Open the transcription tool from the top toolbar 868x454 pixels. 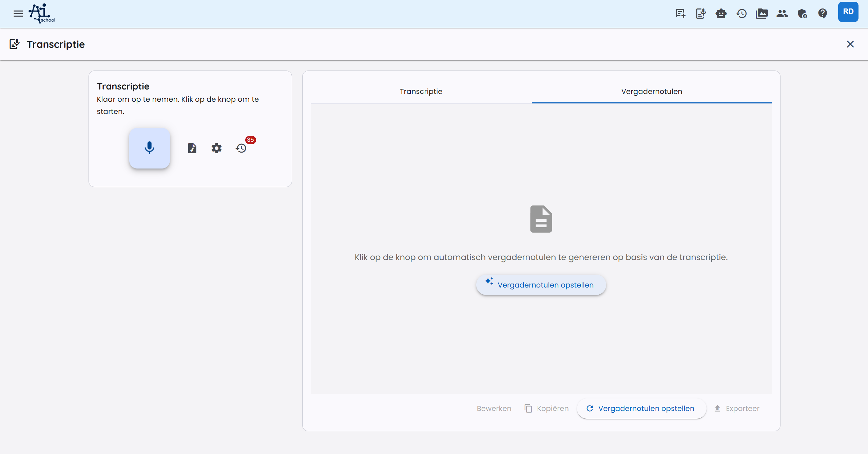click(700, 14)
